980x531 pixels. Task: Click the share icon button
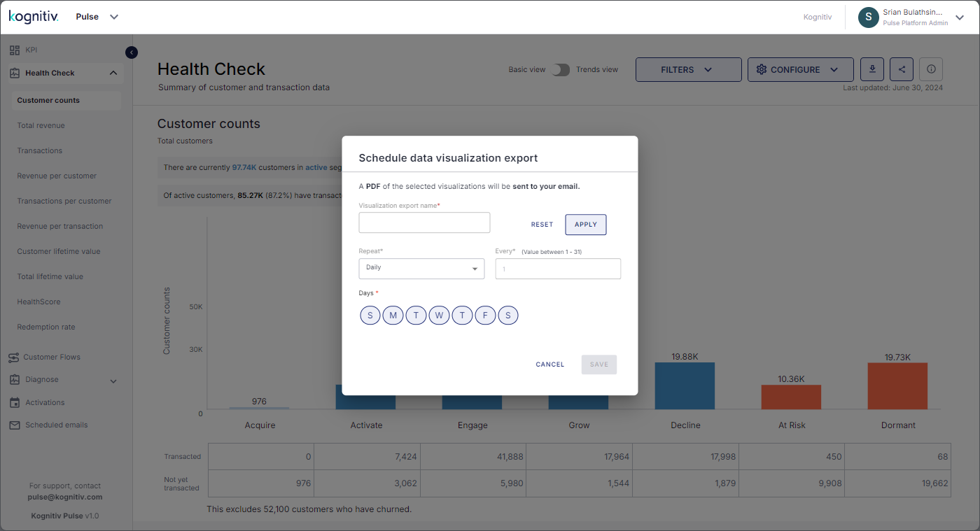coord(902,69)
